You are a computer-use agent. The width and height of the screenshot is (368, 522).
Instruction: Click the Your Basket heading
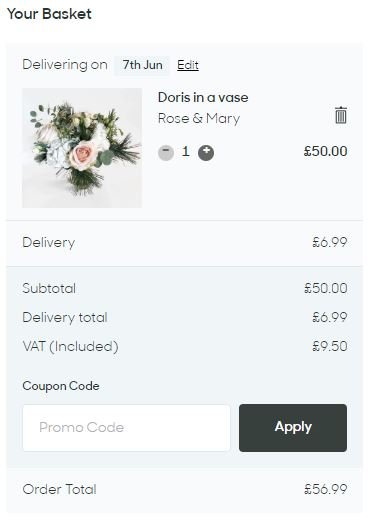tap(49, 14)
